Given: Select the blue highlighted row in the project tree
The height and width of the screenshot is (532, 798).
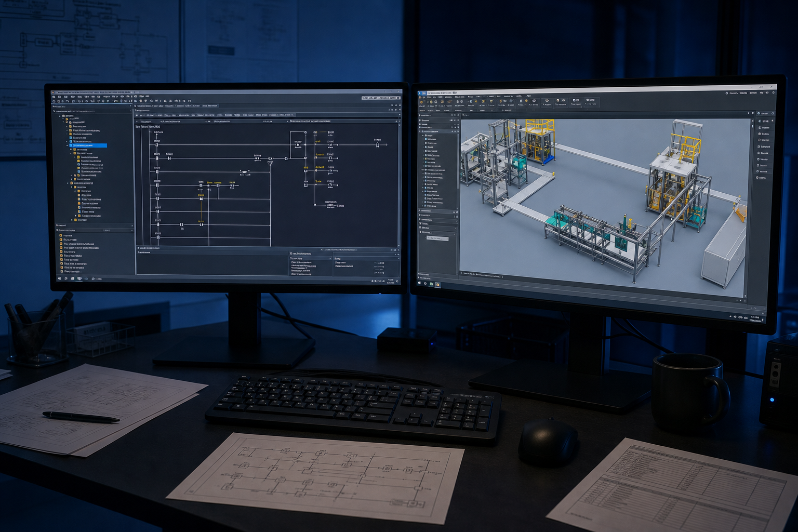Looking at the screenshot, I should (x=89, y=145).
